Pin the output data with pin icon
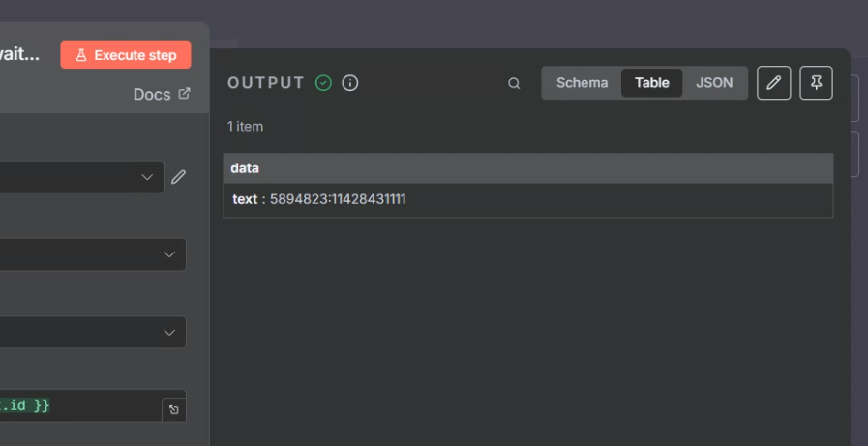 click(x=816, y=83)
